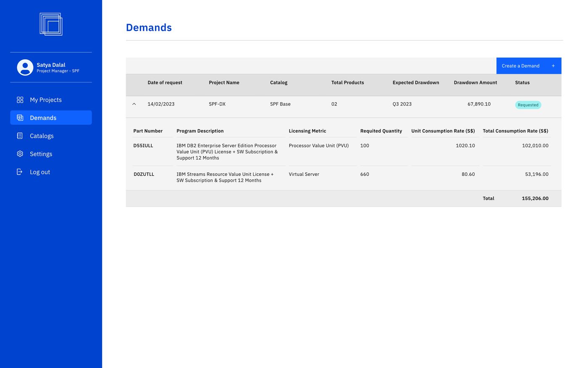Click the Total label in footer row
Viewport: 588px width, 368px height.
(x=488, y=199)
